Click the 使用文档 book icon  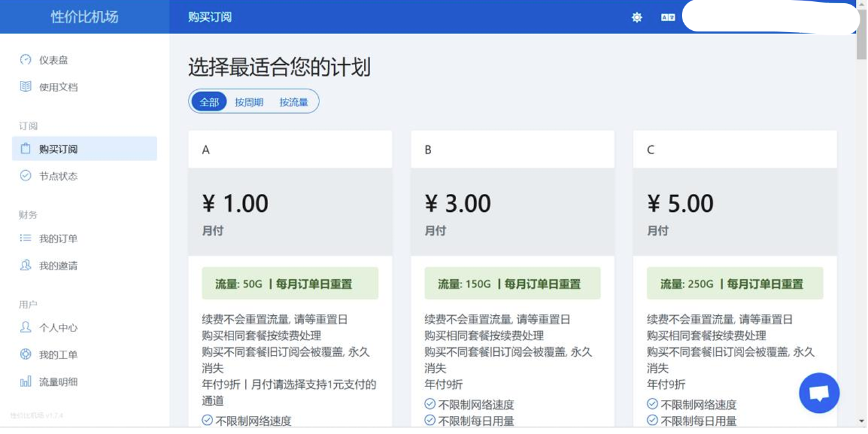26,86
